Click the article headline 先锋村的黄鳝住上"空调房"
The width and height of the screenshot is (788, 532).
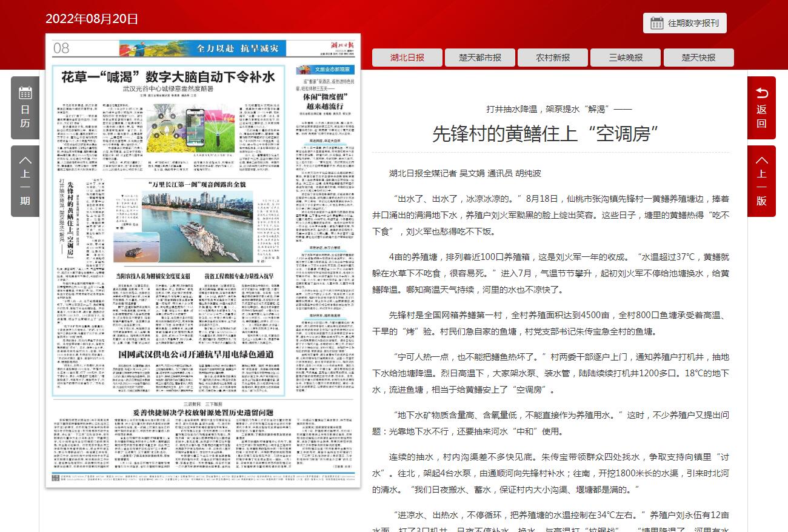point(545,134)
